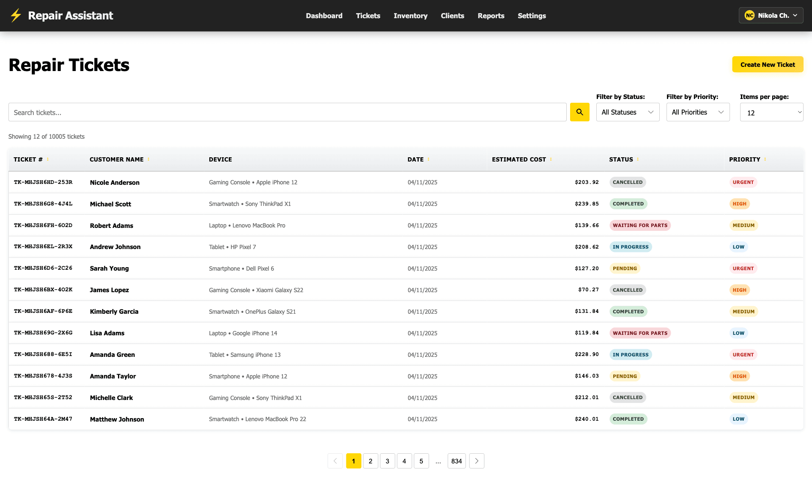The width and height of the screenshot is (812, 504).
Task: Expand the Nikola Ch. account menu
Action: click(774, 15)
